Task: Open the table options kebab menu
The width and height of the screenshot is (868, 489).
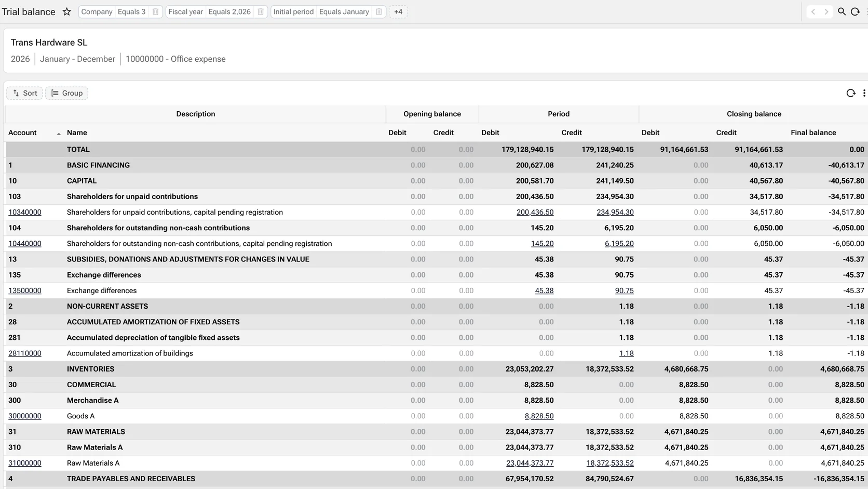Action: coord(864,93)
